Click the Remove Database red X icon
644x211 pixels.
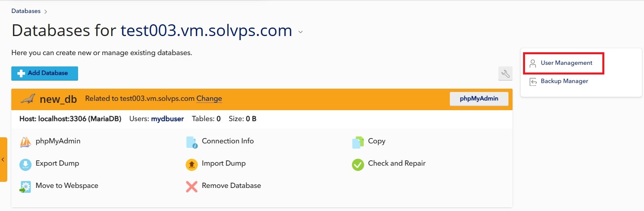[x=192, y=186]
